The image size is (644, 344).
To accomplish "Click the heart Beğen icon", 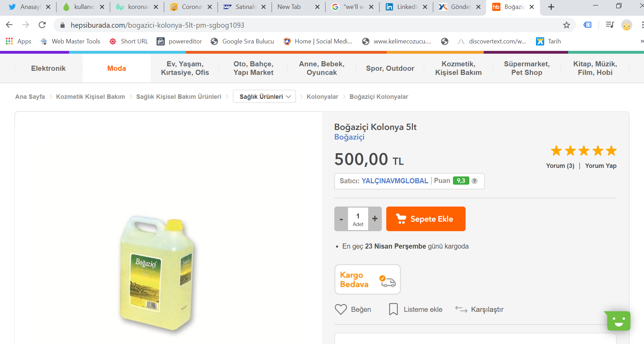I will 341,309.
